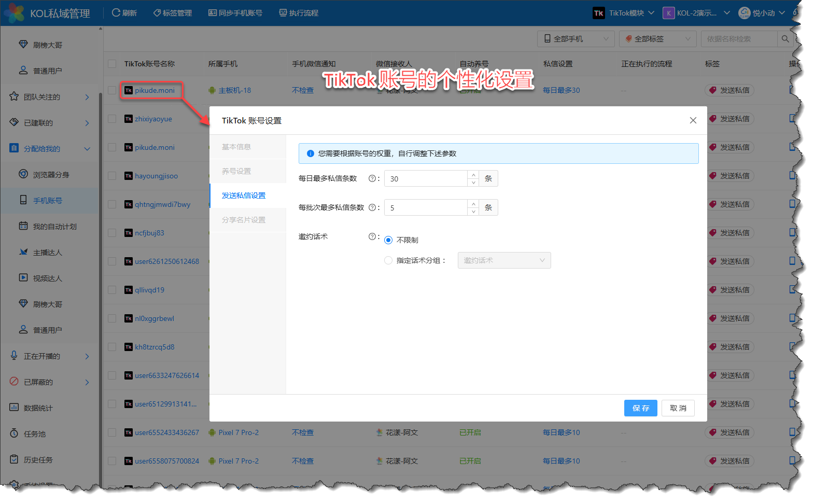Expand 团队关注的 sidebar group
This screenshot has width=814, height=504.
[x=50, y=97]
